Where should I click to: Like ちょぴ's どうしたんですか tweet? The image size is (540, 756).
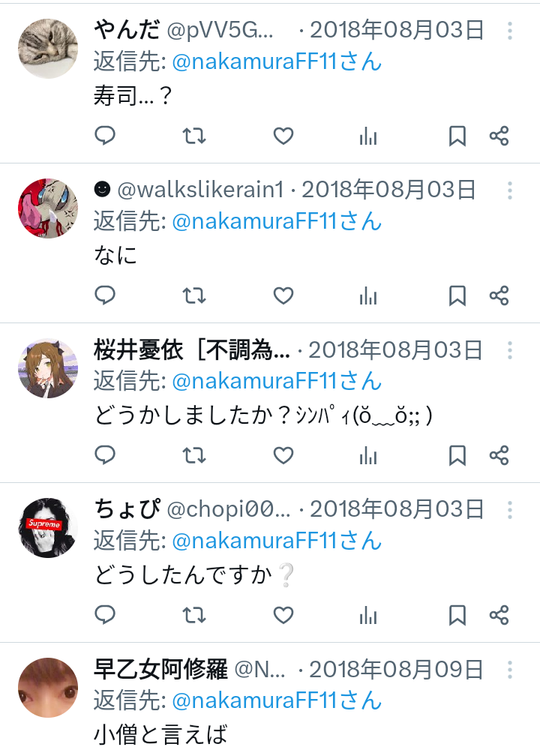tap(283, 615)
